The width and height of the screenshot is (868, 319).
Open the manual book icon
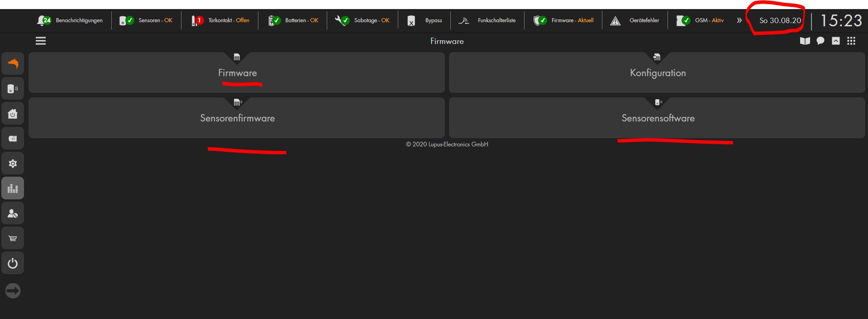point(805,41)
